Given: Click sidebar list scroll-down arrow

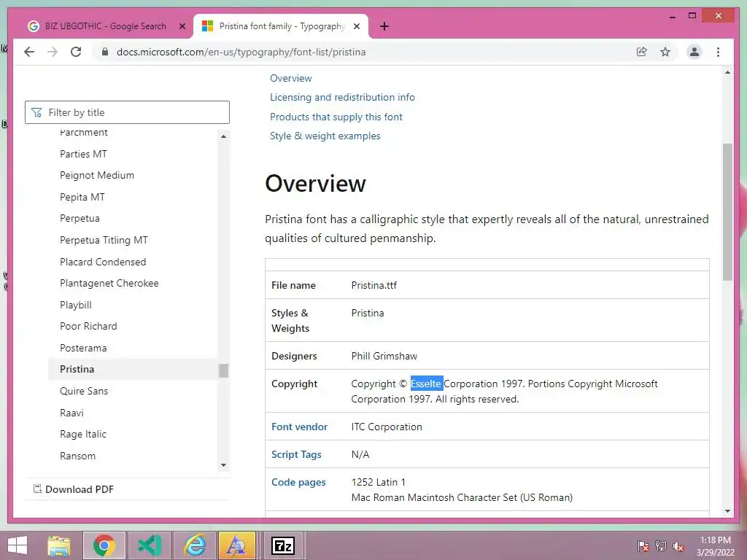Looking at the screenshot, I should pyautogui.click(x=223, y=464).
